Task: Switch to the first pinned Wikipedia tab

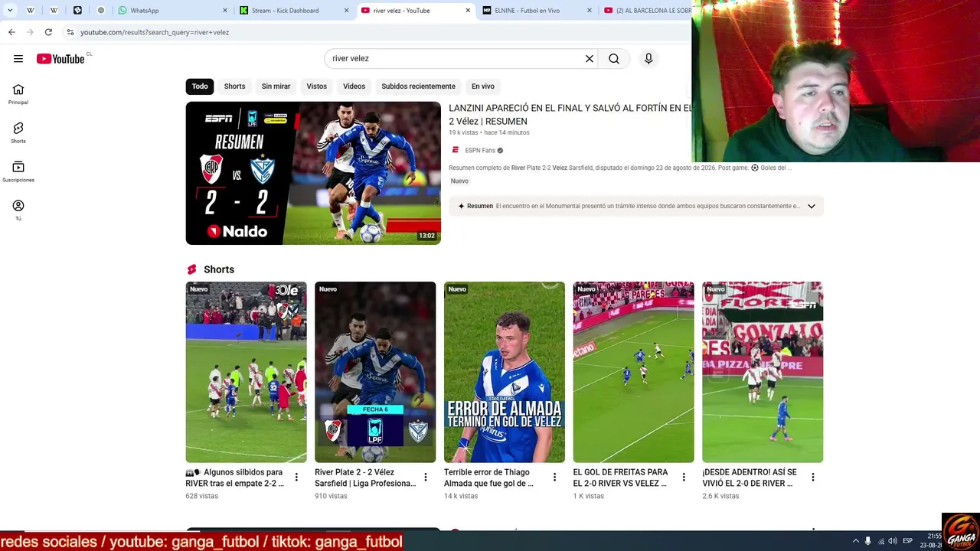Action: [x=31, y=11]
